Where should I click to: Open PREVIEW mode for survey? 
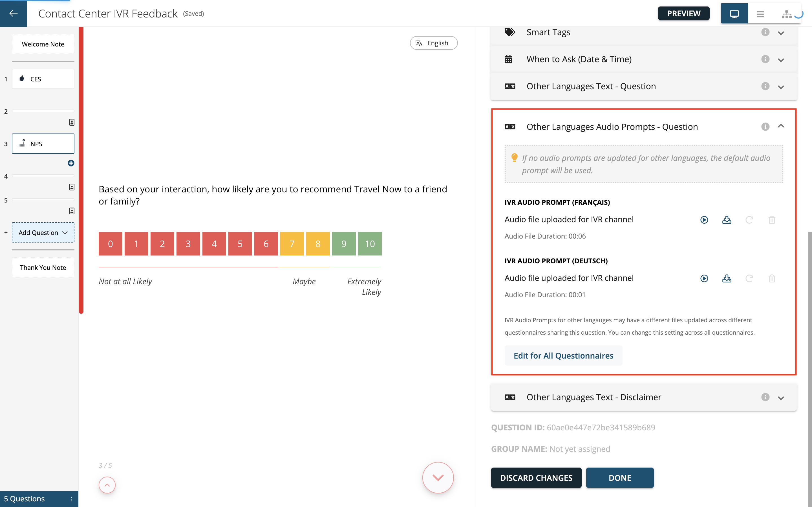(682, 13)
